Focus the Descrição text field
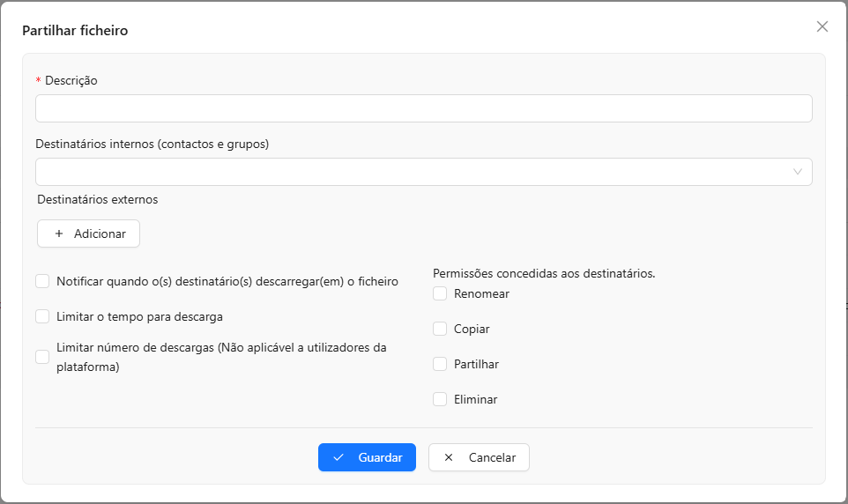848x504 pixels. [423, 109]
